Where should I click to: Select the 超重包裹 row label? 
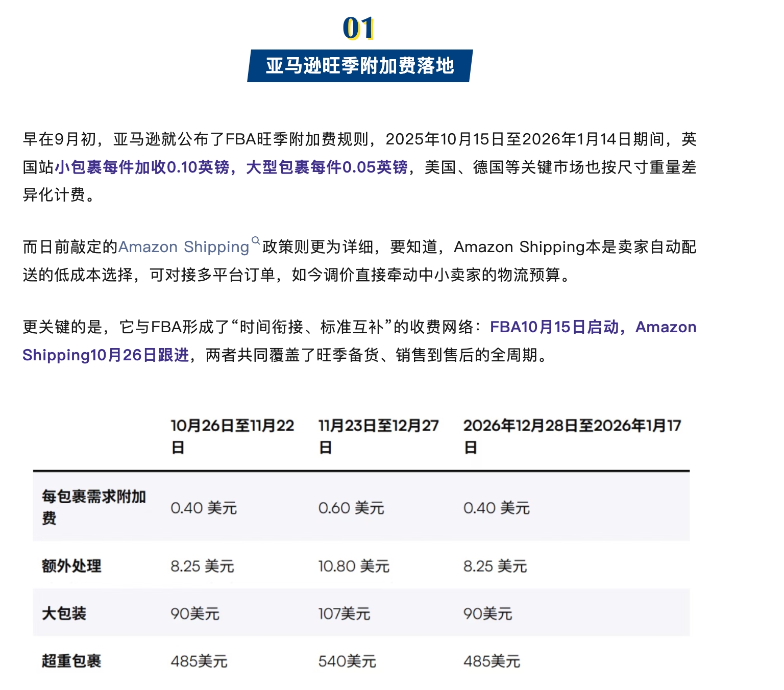tap(71, 661)
